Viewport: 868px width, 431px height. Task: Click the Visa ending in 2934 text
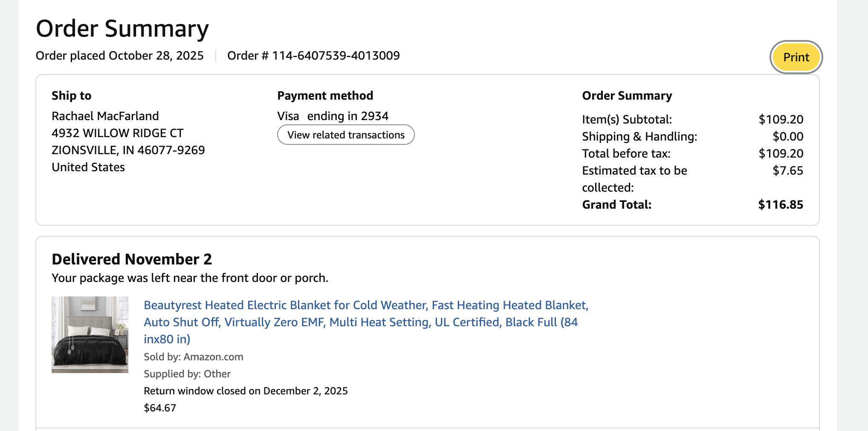coord(333,116)
